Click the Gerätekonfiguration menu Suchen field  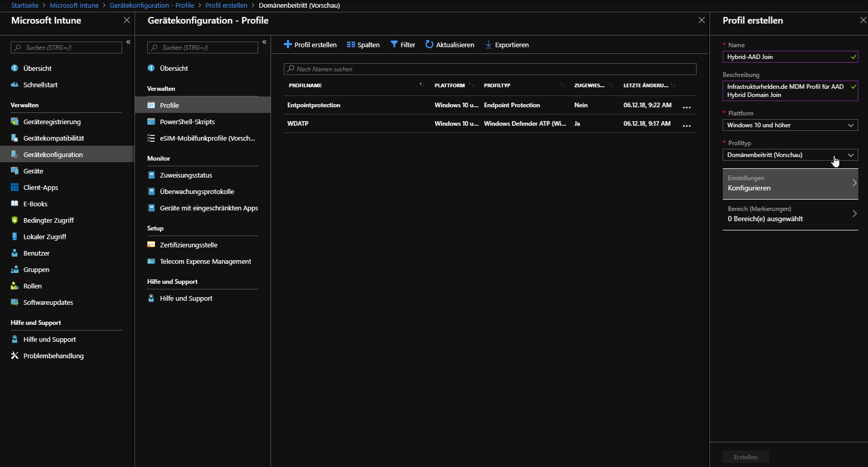(x=203, y=48)
